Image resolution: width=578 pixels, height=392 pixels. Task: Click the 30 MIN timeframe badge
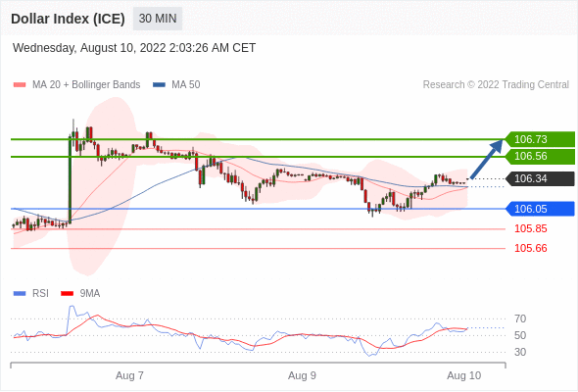tap(158, 19)
